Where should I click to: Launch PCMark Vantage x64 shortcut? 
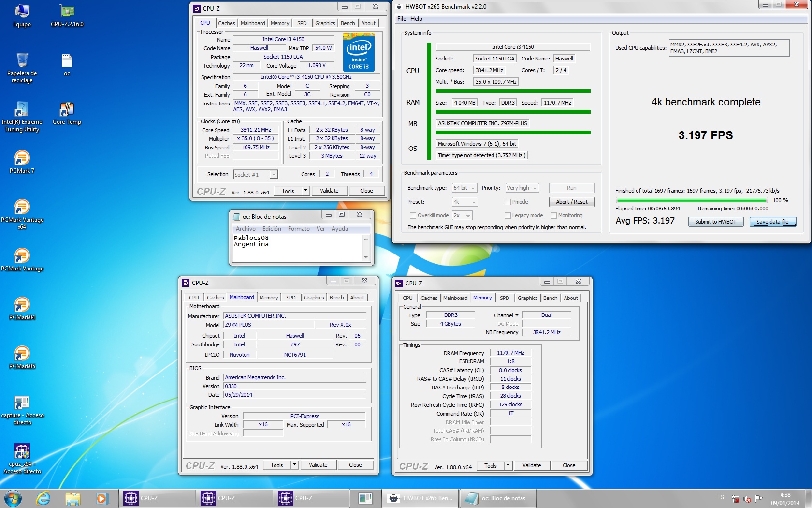[x=22, y=214]
